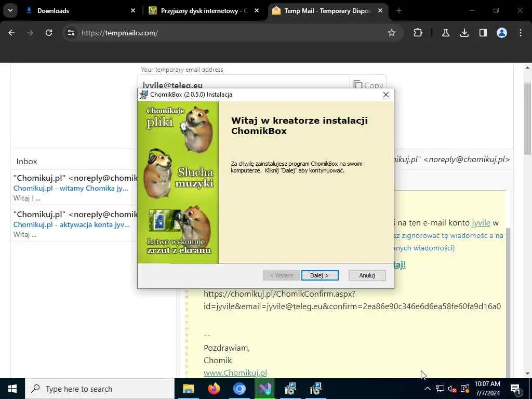
Task: Open the tab search dropdown chevron
Action: 10,10
